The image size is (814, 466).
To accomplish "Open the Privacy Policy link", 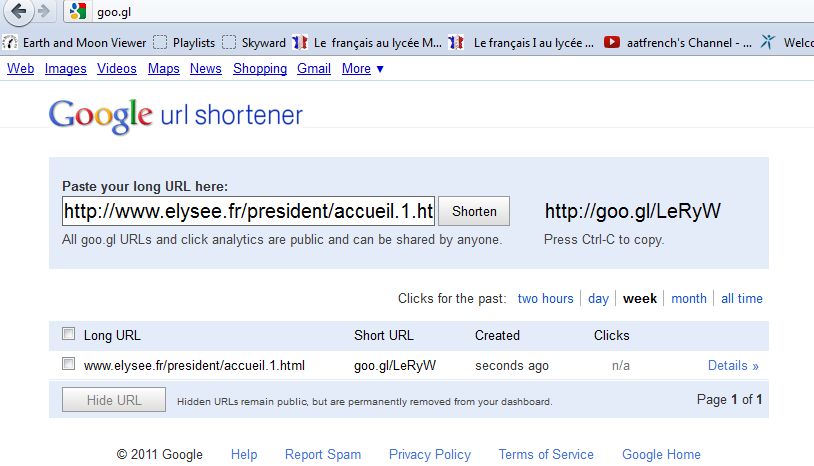I will coord(430,455).
